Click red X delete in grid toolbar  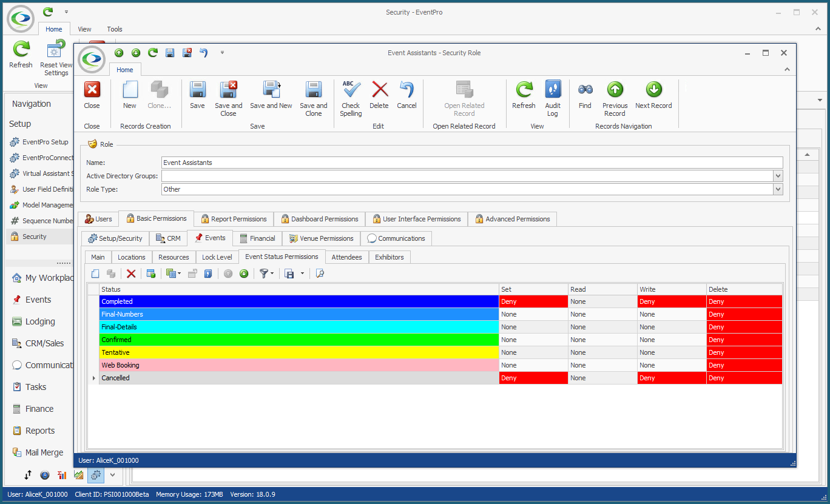(131, 274)
